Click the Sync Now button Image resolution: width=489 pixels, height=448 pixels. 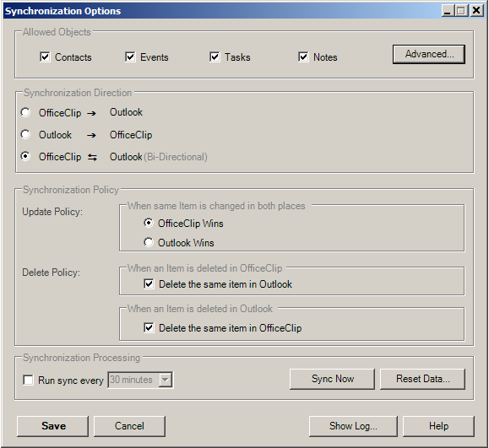click(x=332, y=379)
